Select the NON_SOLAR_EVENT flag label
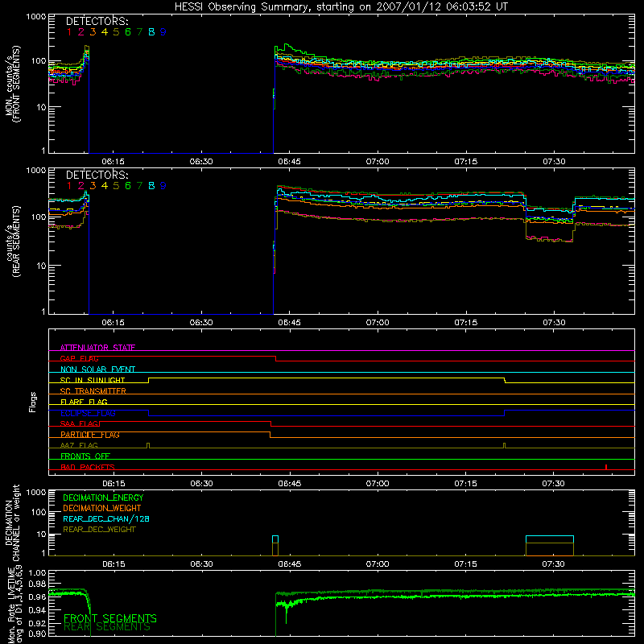644x644 pixels. click(x=97, y=369)
